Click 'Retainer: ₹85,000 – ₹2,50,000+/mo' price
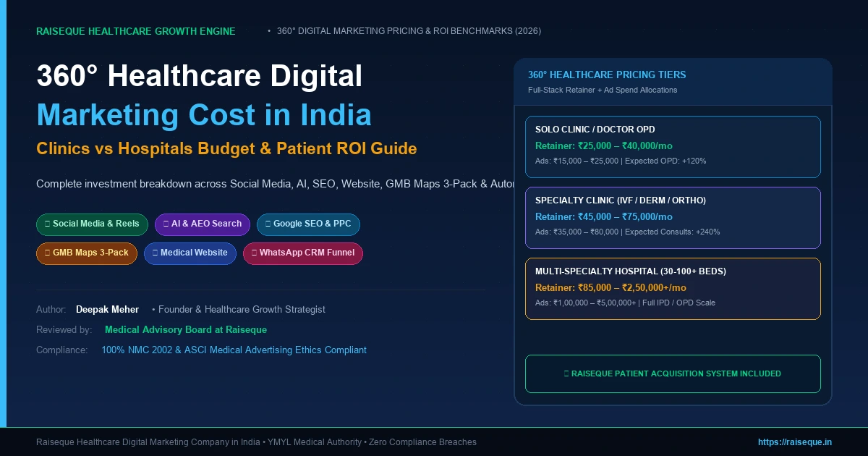Viewport: 868px width, 456px height. [610, 288]
